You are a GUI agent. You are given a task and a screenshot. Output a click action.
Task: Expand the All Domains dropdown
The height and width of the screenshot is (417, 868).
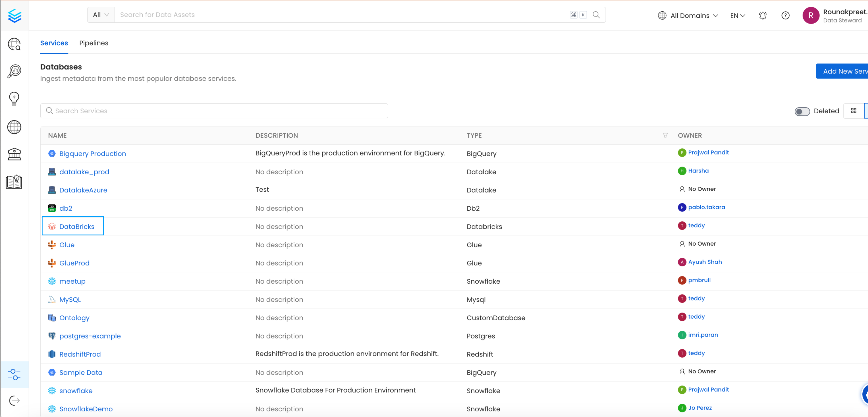tap(689, 15)
